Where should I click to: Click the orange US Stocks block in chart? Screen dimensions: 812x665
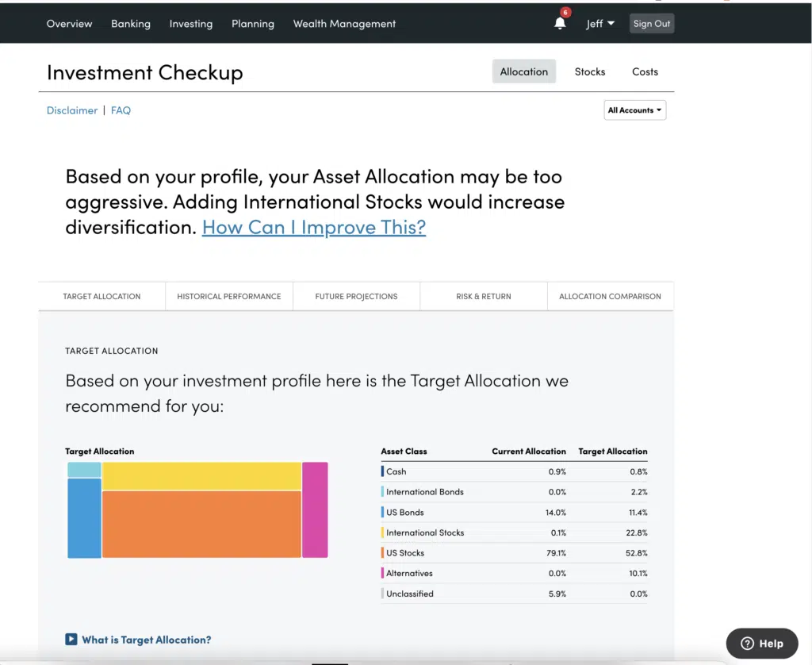click(x=201, y=525)
